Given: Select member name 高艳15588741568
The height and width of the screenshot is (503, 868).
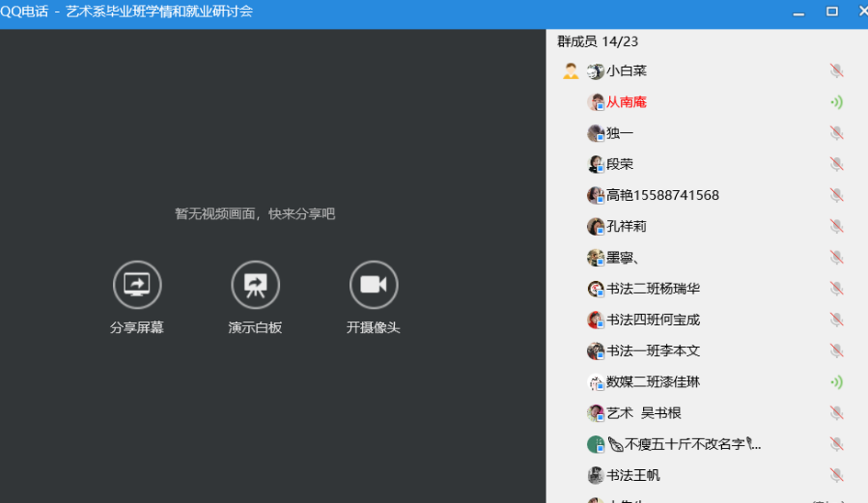Looking at the screenshot, I should [x=662, y=195].
